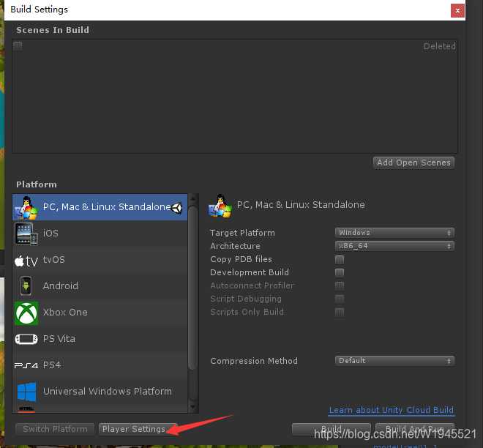Select the Xbox One platform row
The height and width of the screenshot is (448, 483).
(100, 313)
